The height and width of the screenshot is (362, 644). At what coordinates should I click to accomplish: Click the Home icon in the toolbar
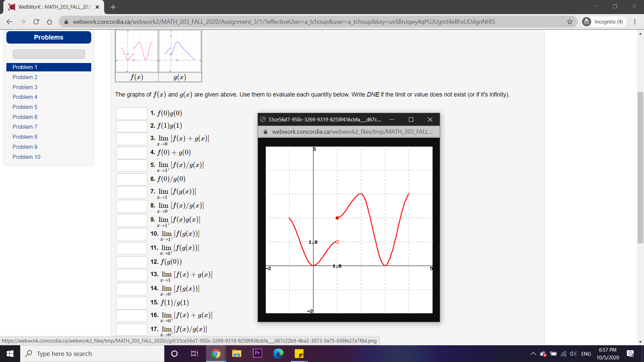pos(50,21)
